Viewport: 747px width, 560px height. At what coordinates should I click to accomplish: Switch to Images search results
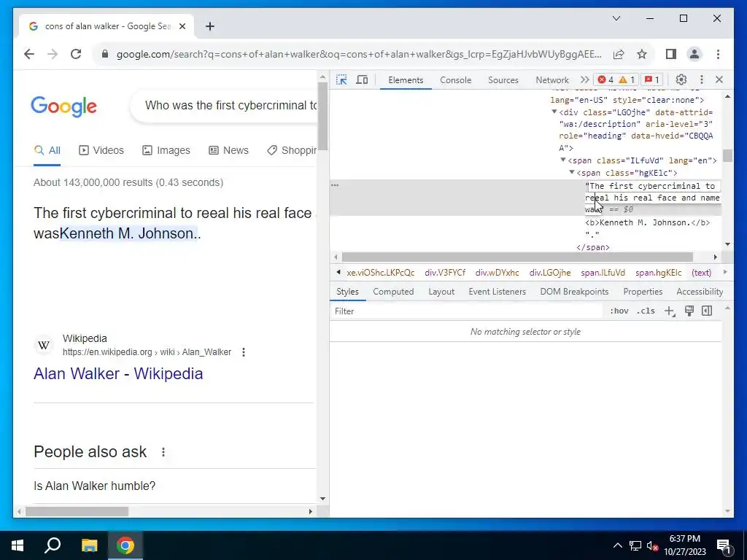point(166,150)
